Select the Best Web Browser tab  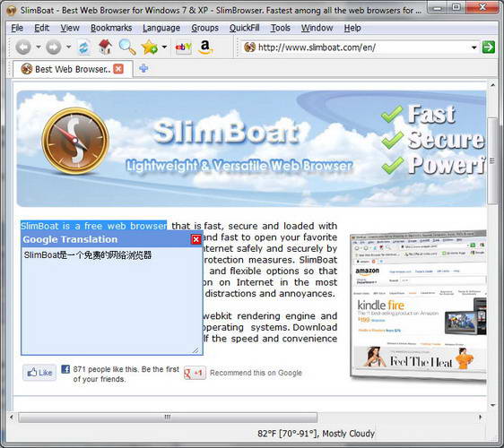pos(73,69)
